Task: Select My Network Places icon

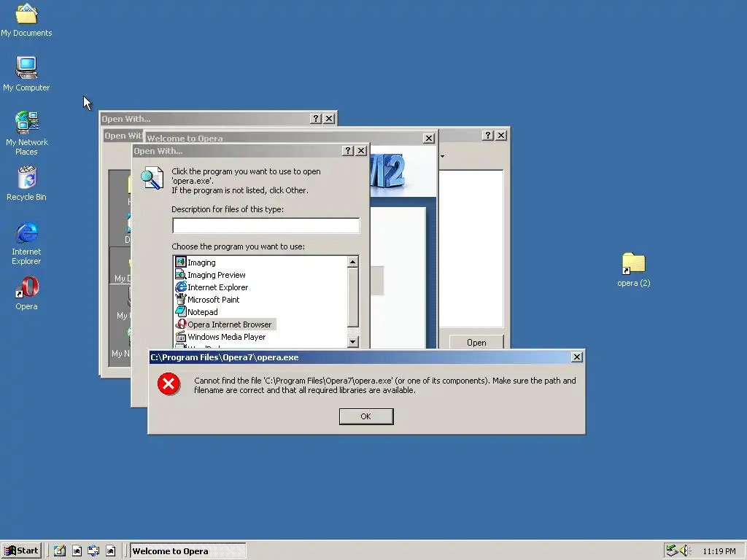Action: pyautogui.click(x=26, y=133)
